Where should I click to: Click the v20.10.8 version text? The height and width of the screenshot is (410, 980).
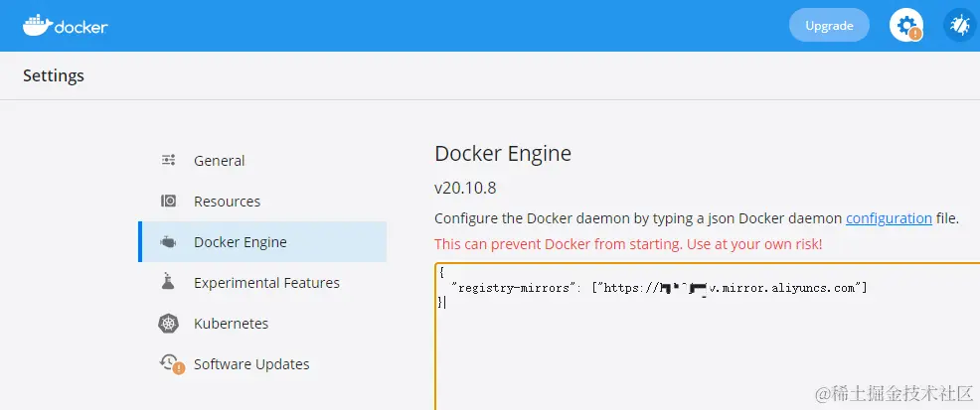[x=465, y=188]
